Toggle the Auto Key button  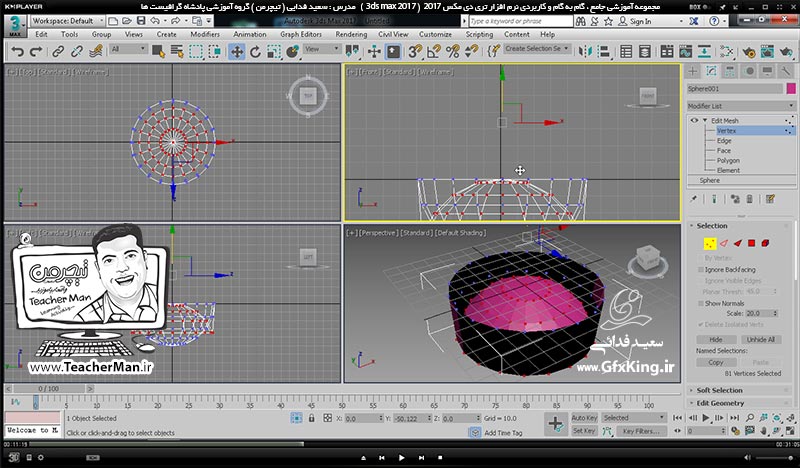(584, 417)
